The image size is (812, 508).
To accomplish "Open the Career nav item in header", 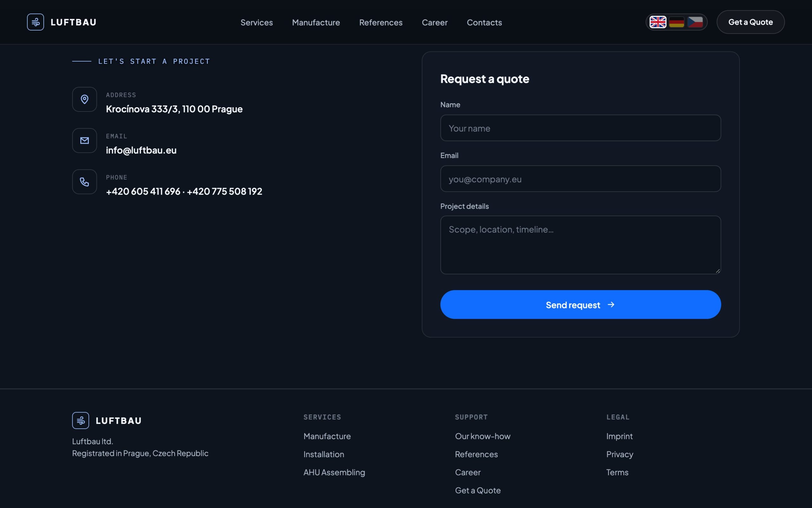I will (x=435, y=22).
